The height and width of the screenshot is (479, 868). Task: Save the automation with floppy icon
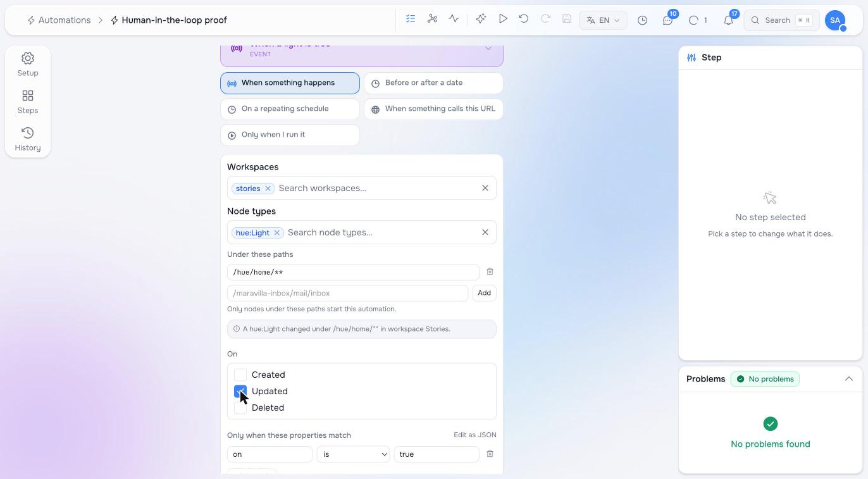(x=567, y=19)
